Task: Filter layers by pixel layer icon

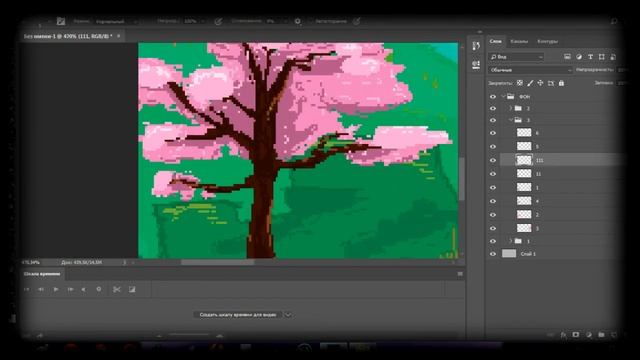Action: (x=567, y=57)
